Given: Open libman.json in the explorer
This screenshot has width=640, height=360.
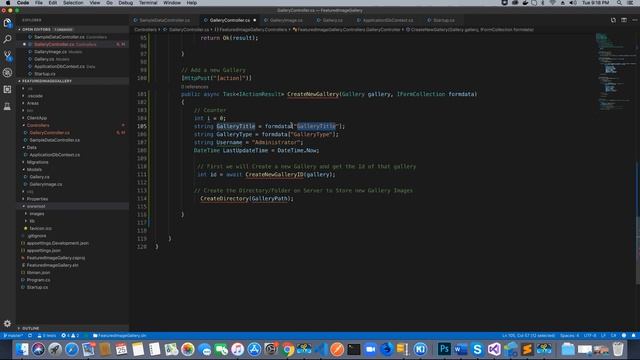Looking at the screenshot, I should tap(38, 273).
